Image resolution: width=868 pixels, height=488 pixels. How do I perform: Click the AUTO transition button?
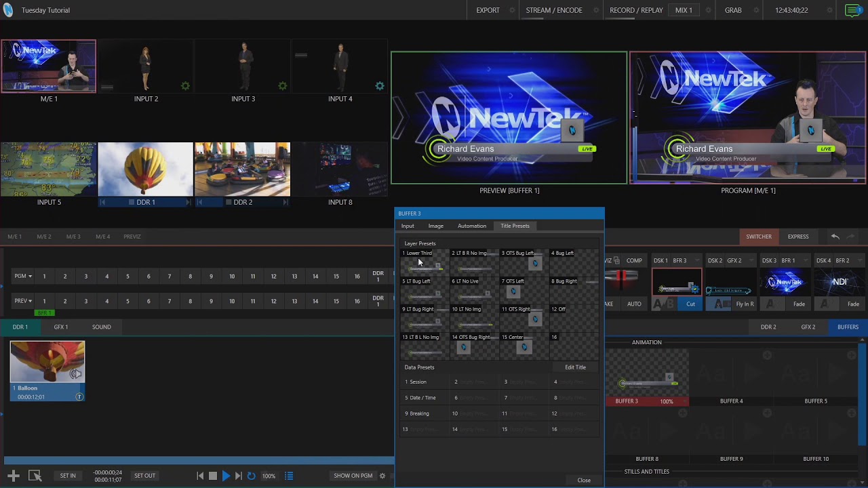coord(634,304)
